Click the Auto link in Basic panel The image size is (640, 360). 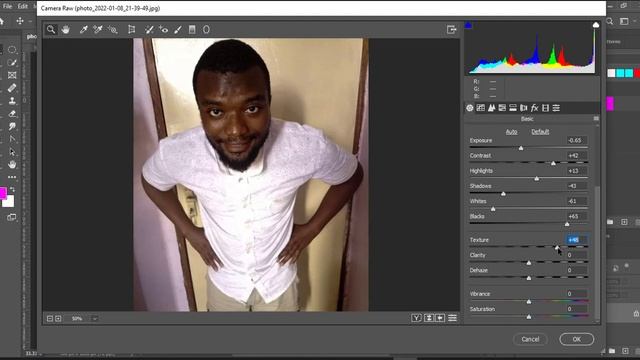(x=511, y=131)
